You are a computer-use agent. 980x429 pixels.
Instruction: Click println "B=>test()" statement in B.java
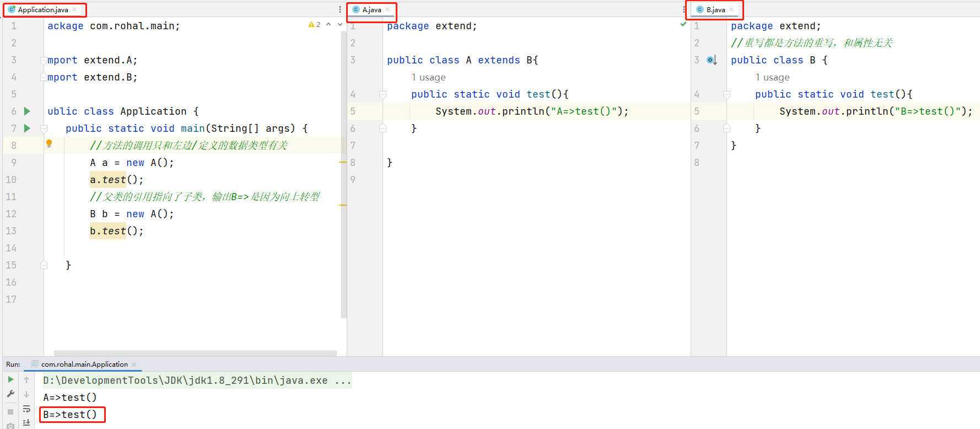[876, 111]
